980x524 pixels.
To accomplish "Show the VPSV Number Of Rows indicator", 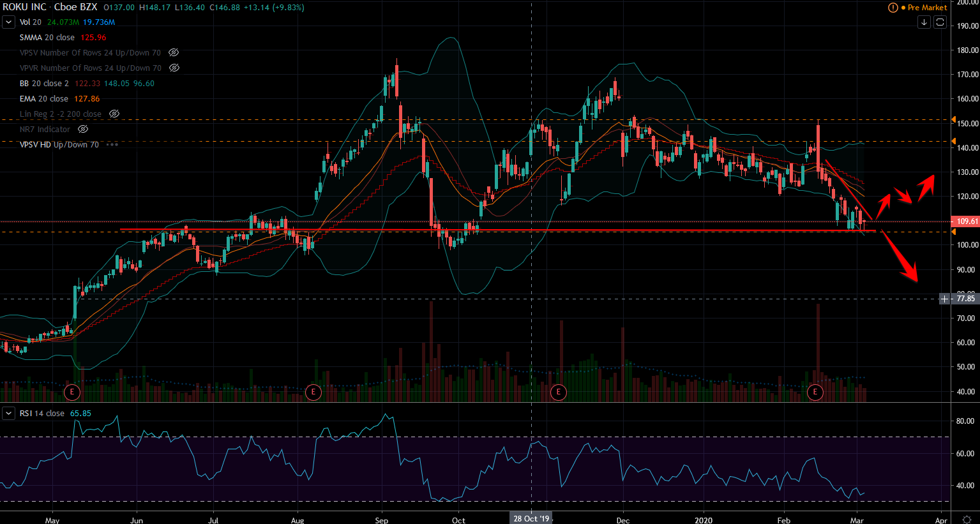I will click(x=174, y=53).
